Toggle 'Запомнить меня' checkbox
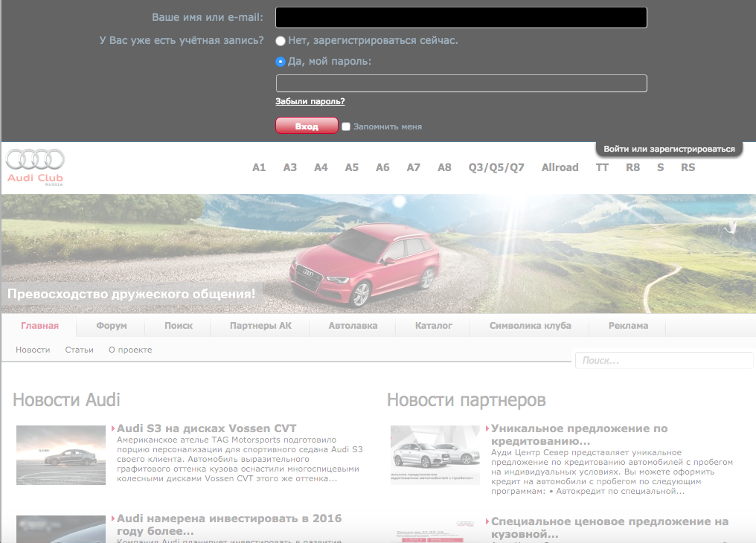This screenshot has width=756, height=543. [x=346, y=126]
